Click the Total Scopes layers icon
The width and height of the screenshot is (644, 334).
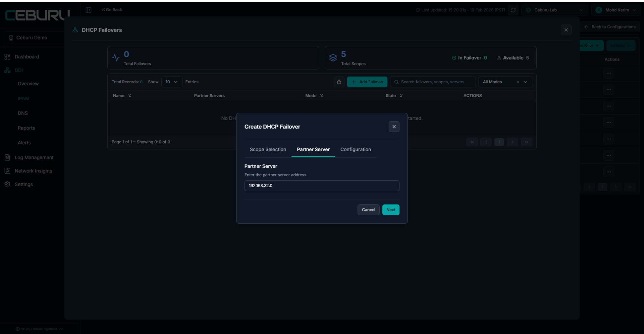pos(333,58)
